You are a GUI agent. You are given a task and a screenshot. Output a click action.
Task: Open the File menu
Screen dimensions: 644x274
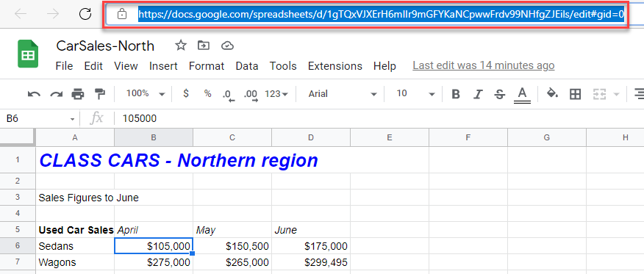pyautogui.click(x=64, y=66)
